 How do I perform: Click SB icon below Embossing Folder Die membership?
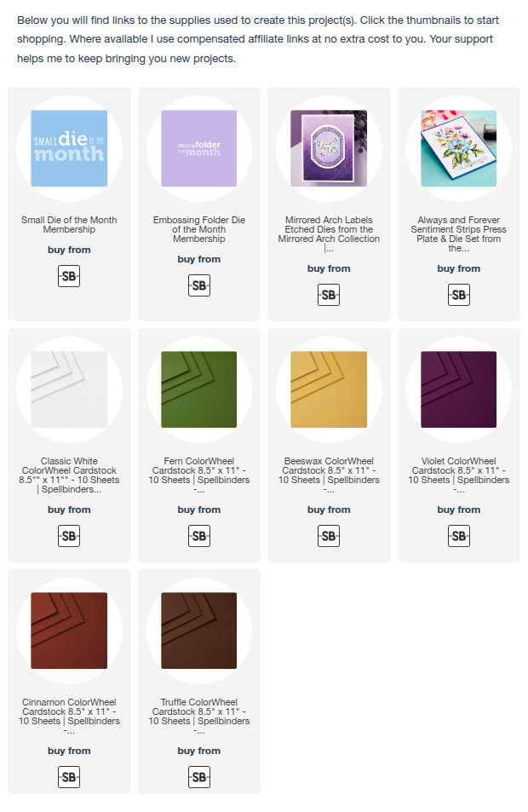coord(198,285)
